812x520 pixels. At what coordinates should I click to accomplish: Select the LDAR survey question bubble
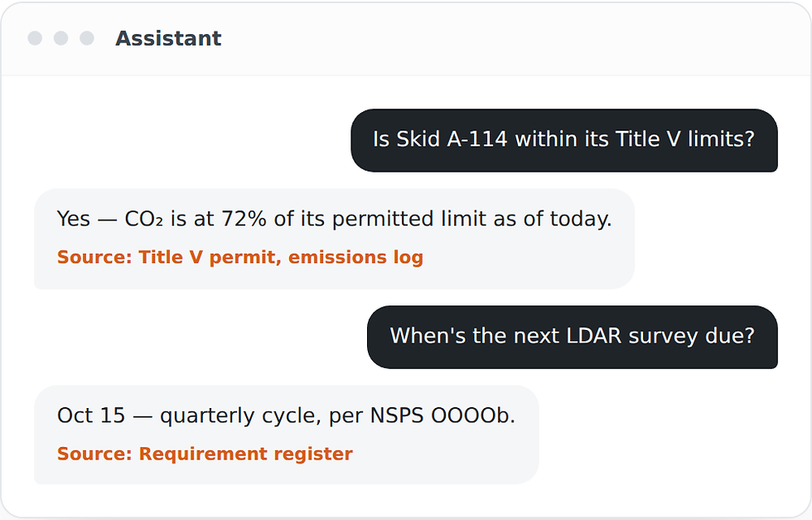point(573,337)
